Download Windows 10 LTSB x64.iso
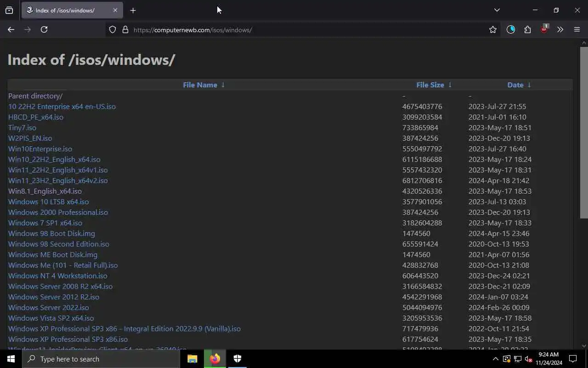 [49, 201]
